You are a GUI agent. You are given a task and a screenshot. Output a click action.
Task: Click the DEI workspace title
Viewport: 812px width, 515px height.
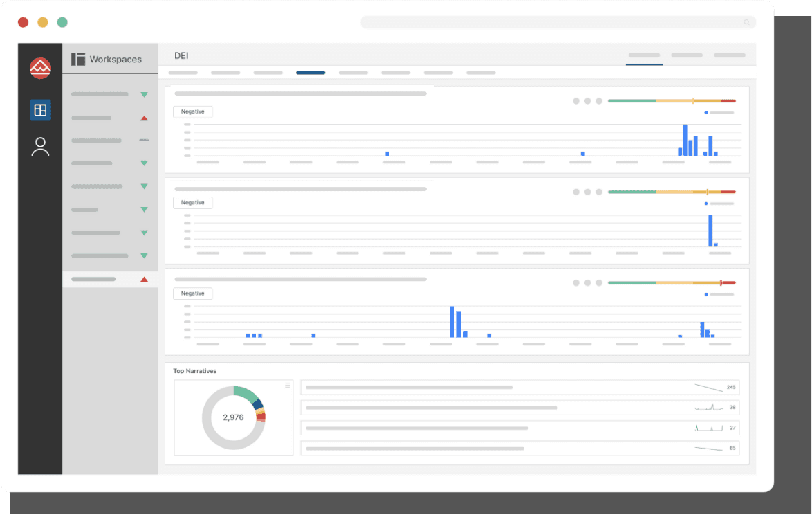tap(181, 55)
